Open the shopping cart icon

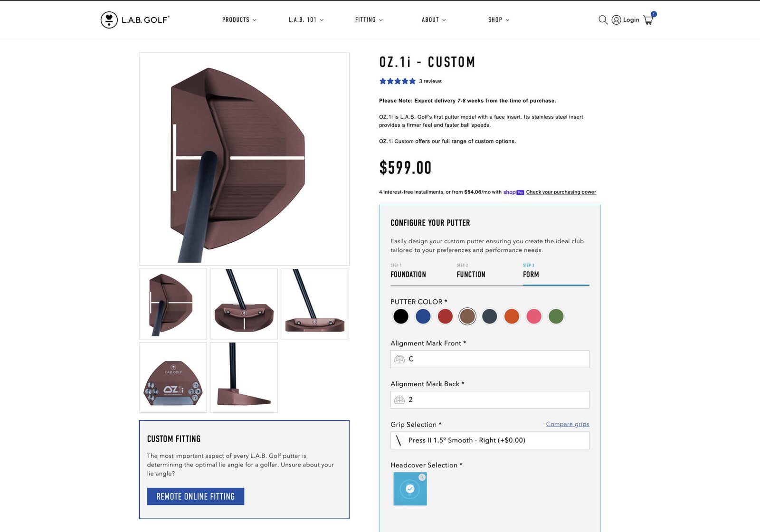coord(648,19)
